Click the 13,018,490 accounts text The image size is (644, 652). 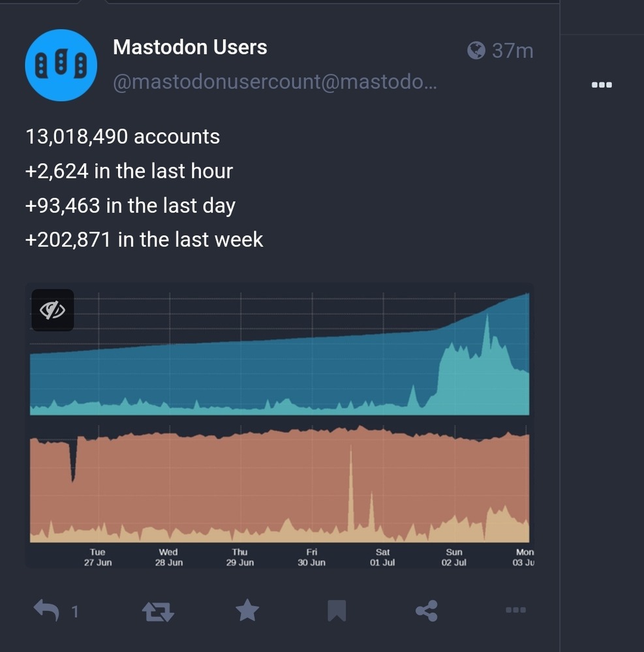[123, 137]
